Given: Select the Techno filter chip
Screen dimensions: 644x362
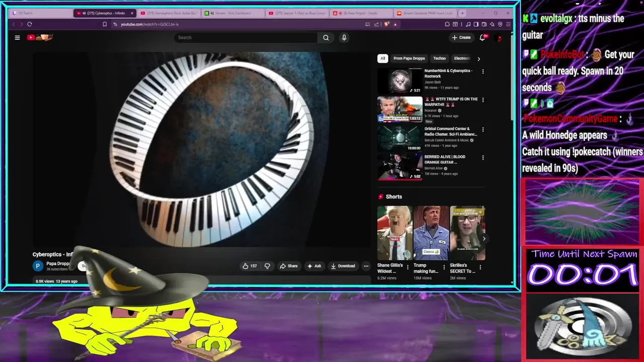Looking at the screenshot, I should [439, 58].
